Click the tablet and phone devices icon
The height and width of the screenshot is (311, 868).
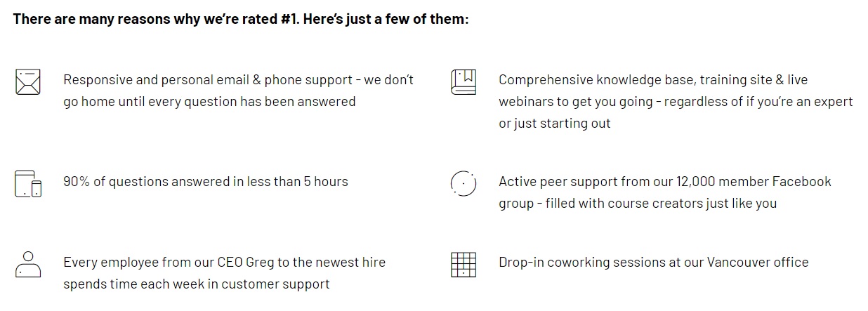coord(28,183)
